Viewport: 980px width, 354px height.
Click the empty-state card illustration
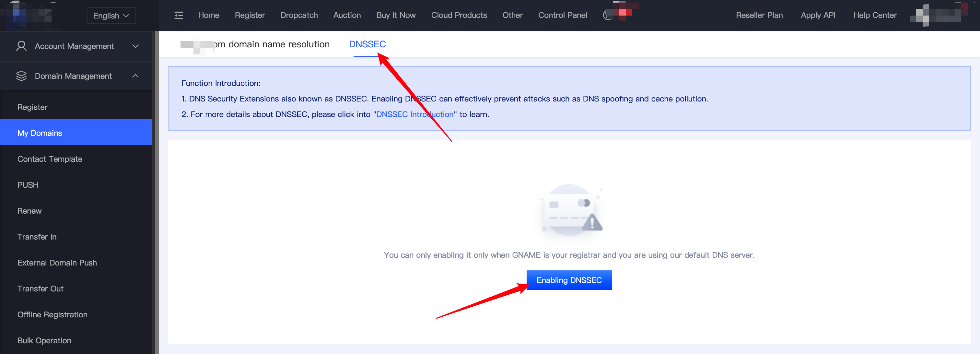pyautogui.click(x=569, y=212)
